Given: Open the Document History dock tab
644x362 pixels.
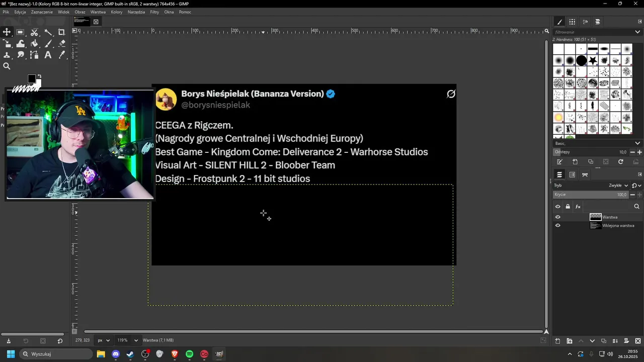Looking at the screenshot, I should (598, 22).
